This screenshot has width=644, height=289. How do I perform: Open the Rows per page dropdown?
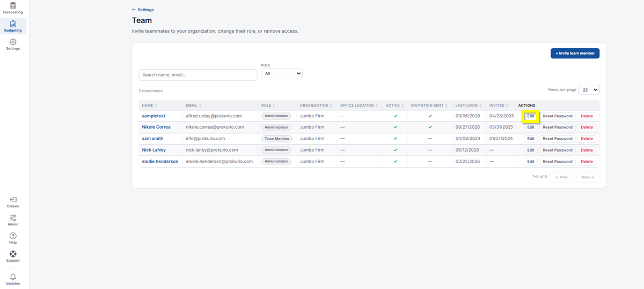589,90
